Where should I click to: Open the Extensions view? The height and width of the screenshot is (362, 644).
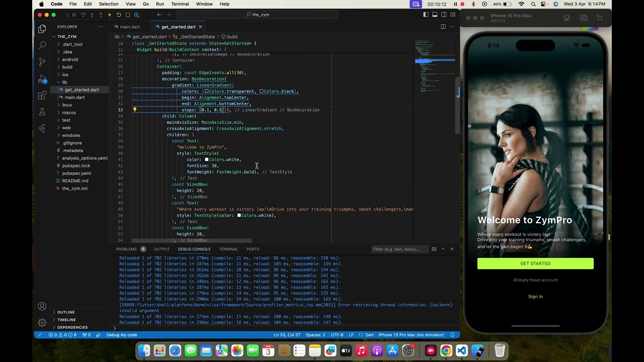(x=42, y=95)
